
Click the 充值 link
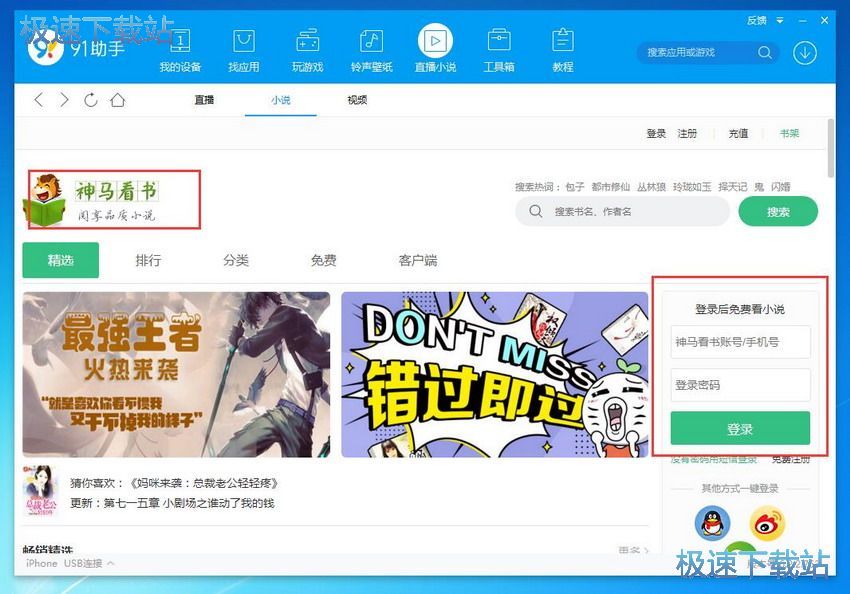click(738, 133)
